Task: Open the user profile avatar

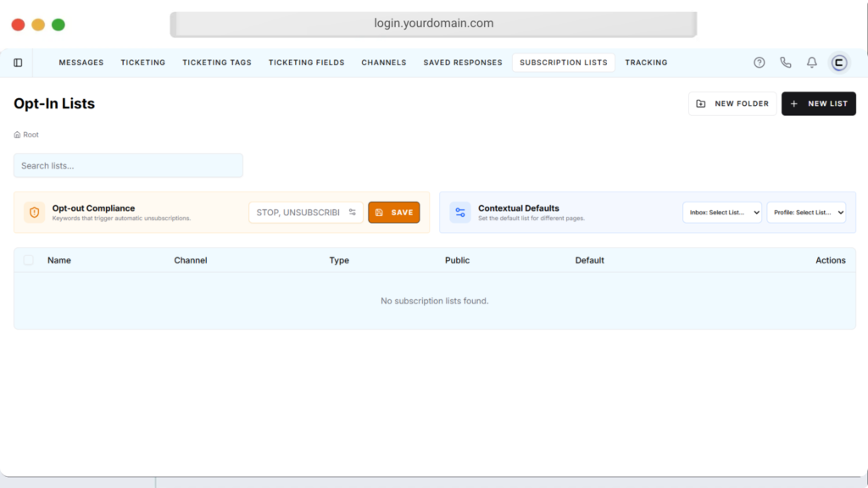Action: [x=839, y=63]
